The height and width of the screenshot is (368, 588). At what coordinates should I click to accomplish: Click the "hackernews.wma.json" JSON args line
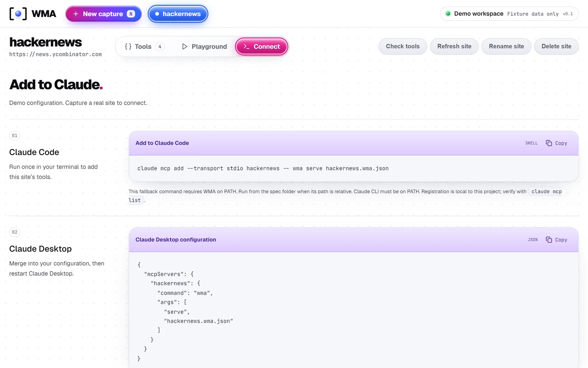[x=198, y=321]
